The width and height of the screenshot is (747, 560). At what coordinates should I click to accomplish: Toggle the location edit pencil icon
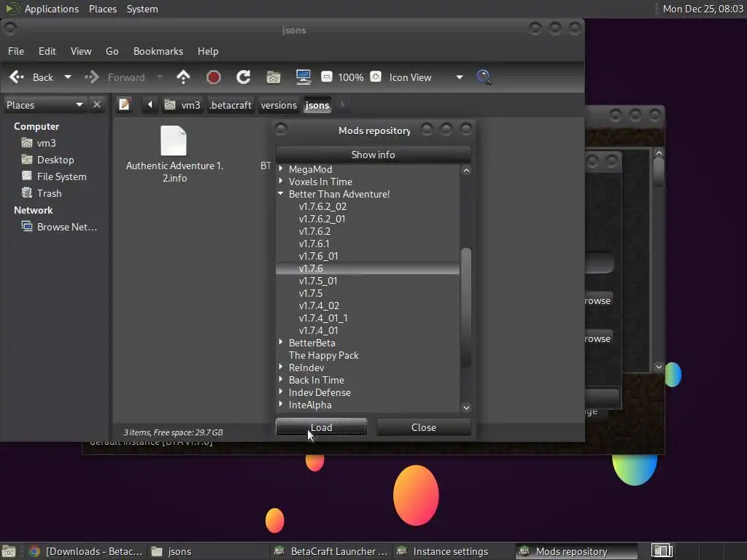pos(124,104)
